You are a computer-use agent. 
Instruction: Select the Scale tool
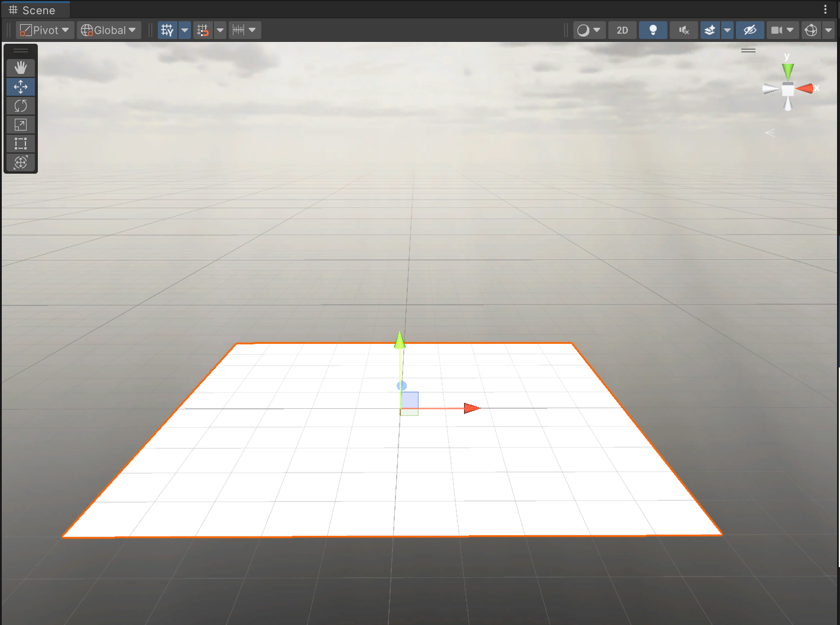(21, 125)
